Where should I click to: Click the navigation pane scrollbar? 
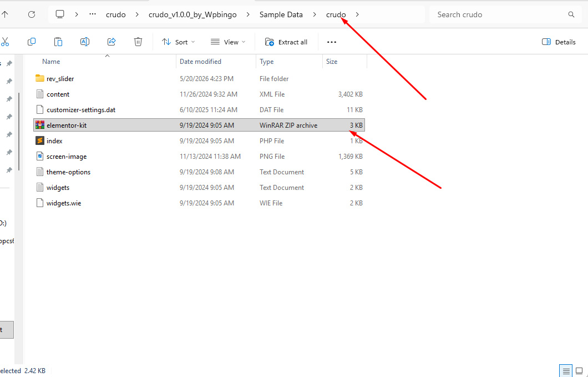(19, 132)
